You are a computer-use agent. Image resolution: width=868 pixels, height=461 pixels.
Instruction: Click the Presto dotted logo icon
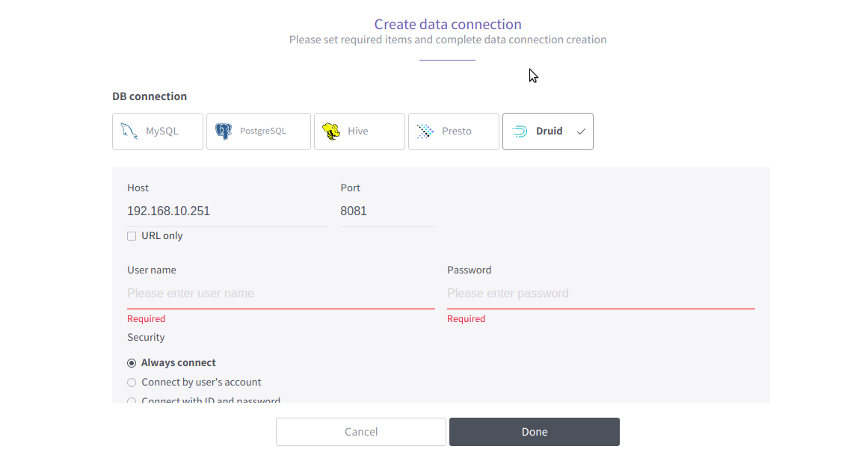pyautogui.click(x=425, y=131)
